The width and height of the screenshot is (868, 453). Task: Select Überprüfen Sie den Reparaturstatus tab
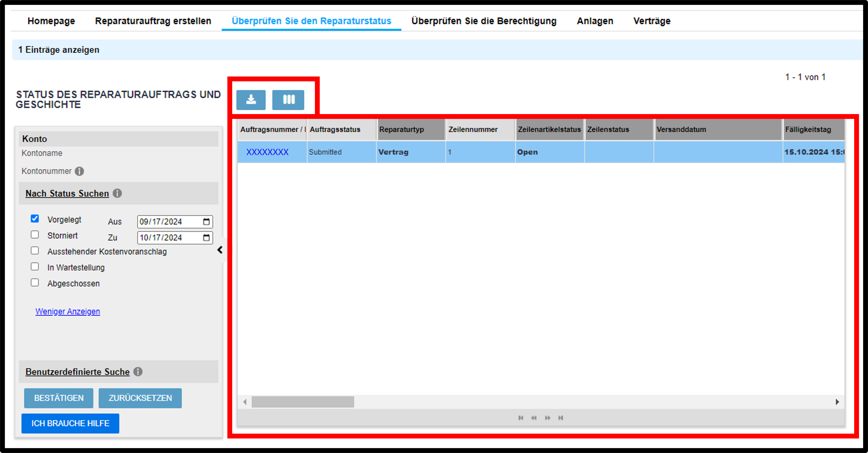pos(311,21)
